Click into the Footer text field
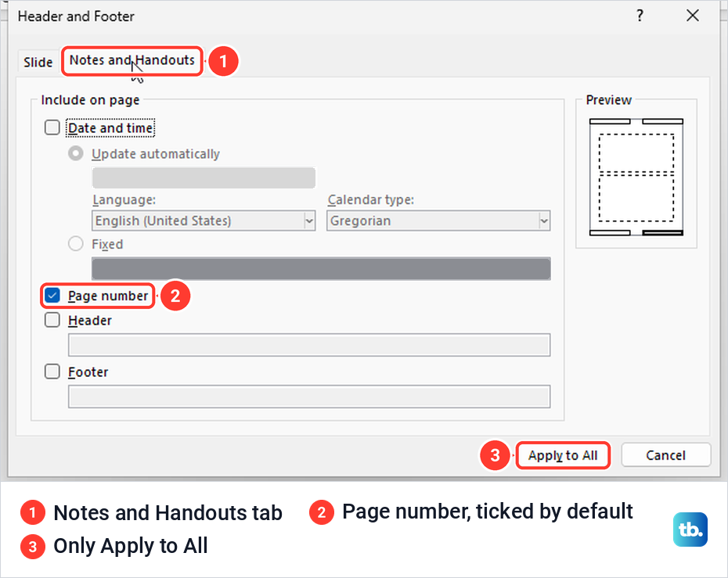 [x=309, y=397]
